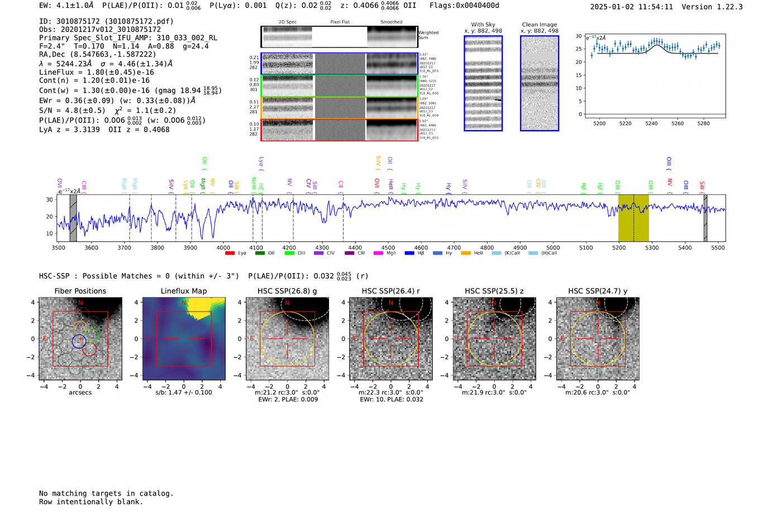Click the red fiber circle in Fiber Positions
The height and width of the screenshot is (532, 782).
click(x=89, y=349)
